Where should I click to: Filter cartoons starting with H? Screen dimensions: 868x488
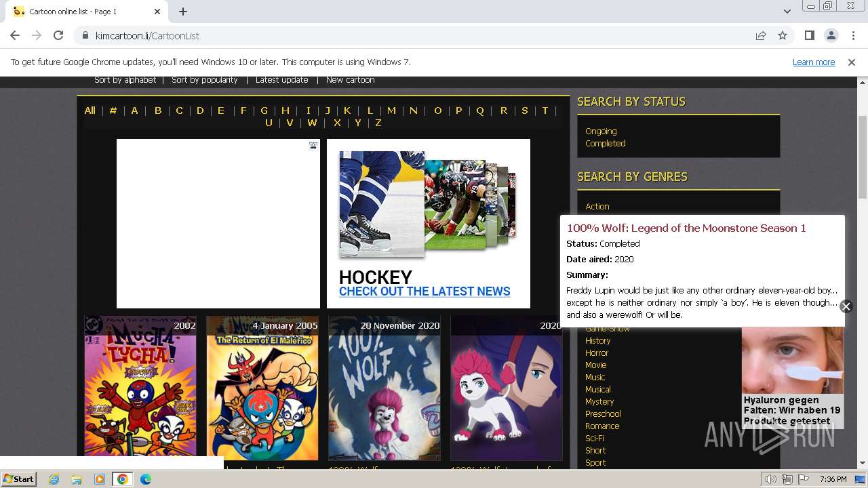coord(285,110)
